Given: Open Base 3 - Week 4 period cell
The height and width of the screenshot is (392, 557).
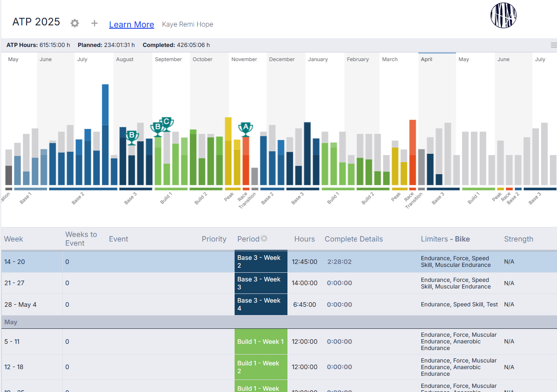Looking at the screenshot, I should click(261, 304).
